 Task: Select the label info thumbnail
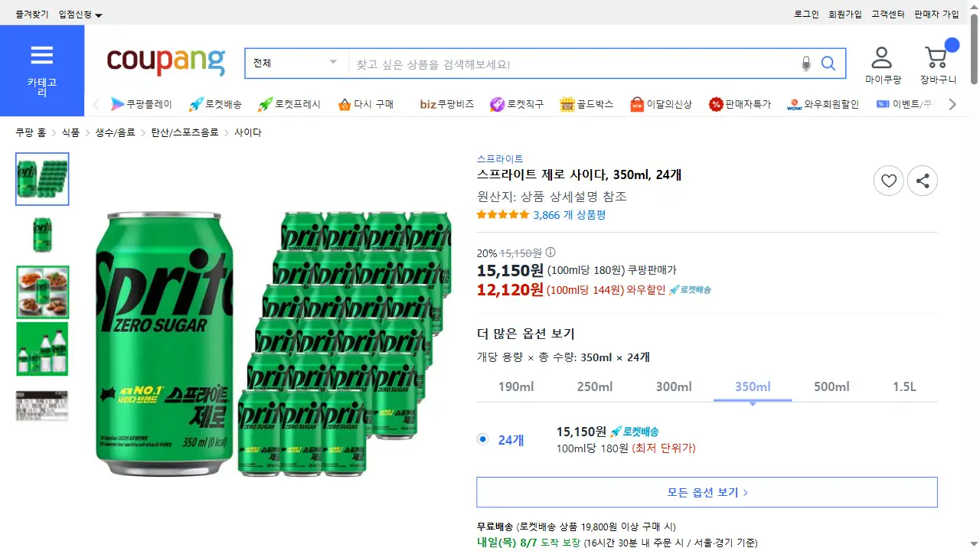[x=42, y=406]
